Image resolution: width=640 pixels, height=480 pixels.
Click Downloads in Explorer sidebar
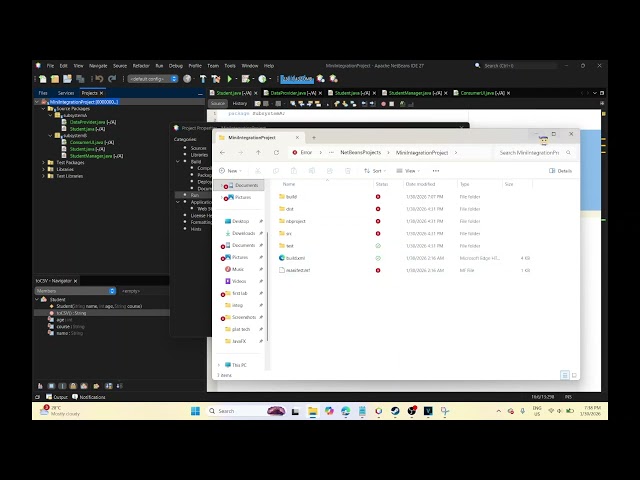pyautogui.click(x=243, y=233)
